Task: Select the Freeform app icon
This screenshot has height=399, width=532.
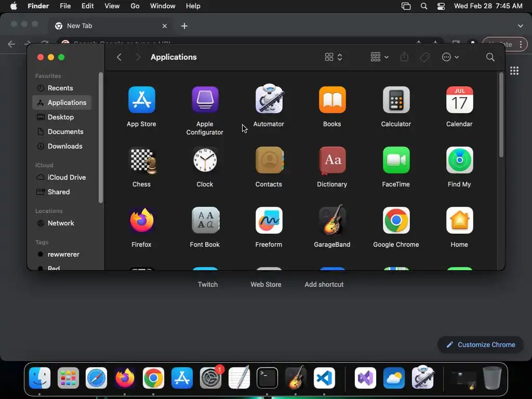Action: coord(269,220)
